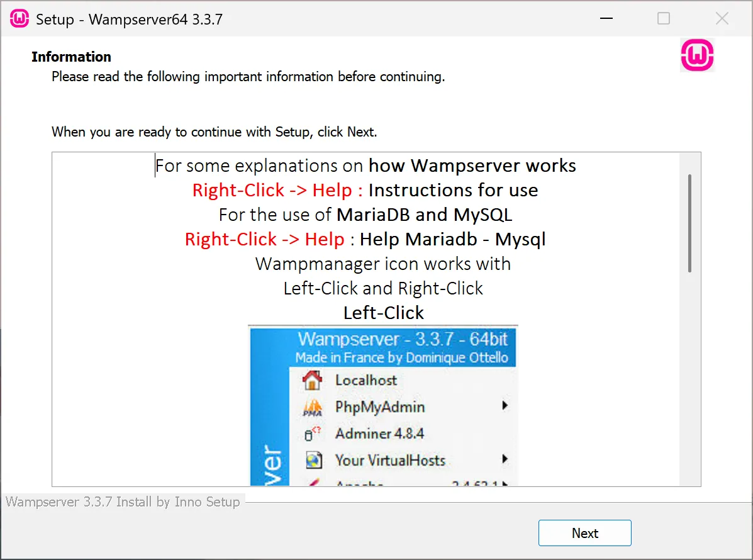The height and width of the screenshot is (560, 753).
Task: Expand the Your VirtualHosts submenu arrow
Action: coord(505,460)
